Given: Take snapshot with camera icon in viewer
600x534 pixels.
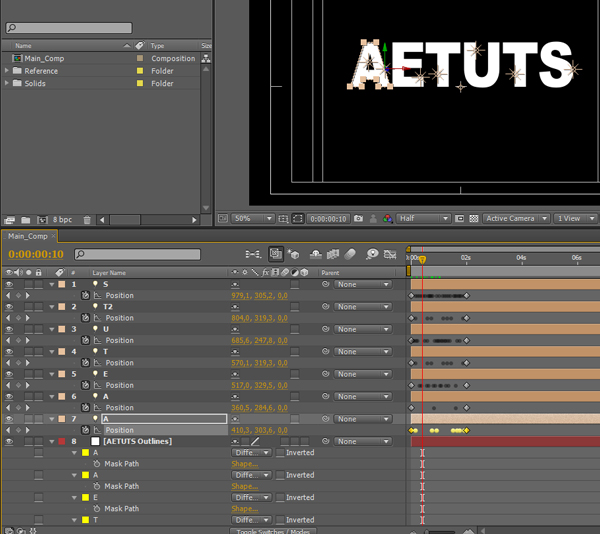Looking at the screenshot, I should [x=358, y=218].
